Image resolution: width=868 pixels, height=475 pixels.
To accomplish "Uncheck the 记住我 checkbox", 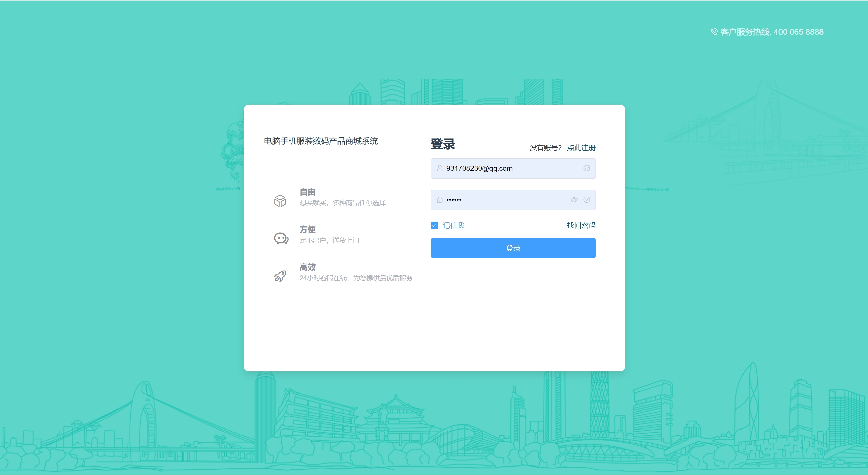I will click(x=434, y=225).
